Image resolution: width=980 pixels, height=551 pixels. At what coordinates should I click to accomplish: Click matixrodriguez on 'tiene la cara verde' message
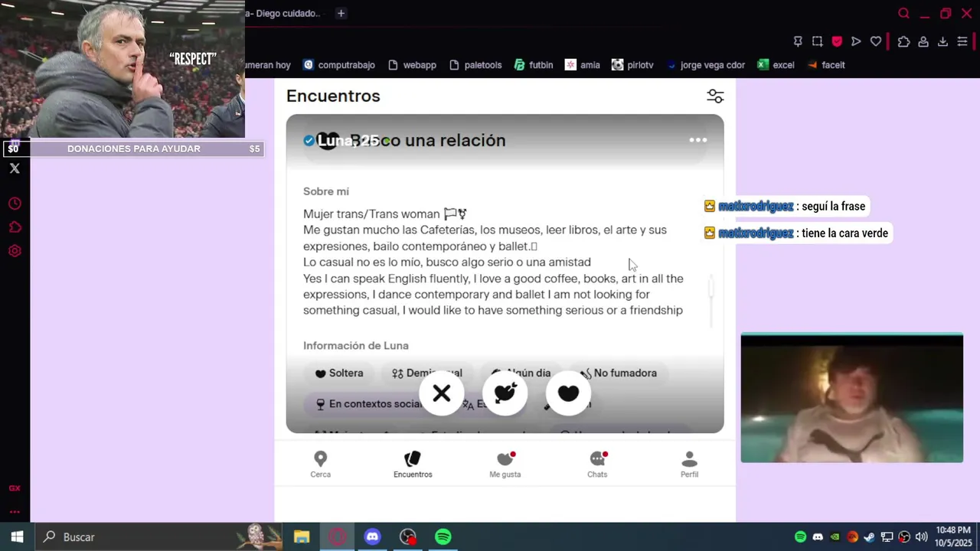point(756,233)
